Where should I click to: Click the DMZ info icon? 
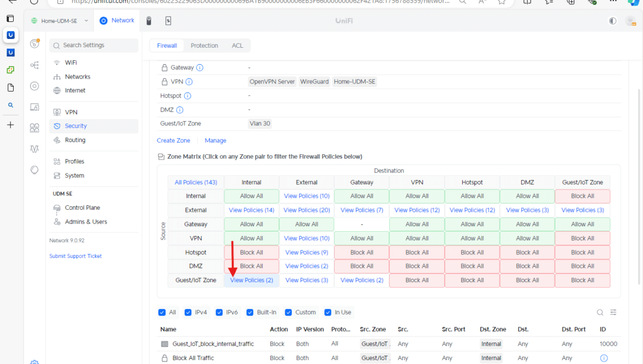(180, 110)
